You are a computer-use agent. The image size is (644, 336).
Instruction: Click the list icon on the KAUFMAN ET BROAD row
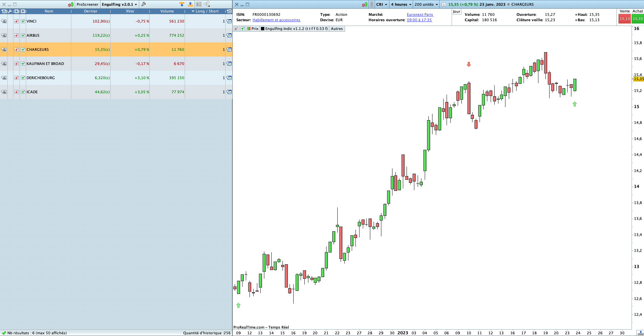(4, 64)
